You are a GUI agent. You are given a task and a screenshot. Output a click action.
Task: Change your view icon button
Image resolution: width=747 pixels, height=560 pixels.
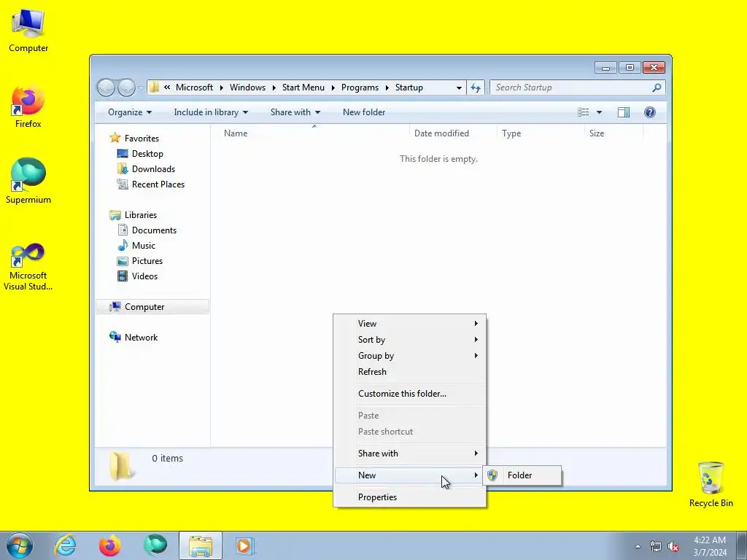pos(583,112)
